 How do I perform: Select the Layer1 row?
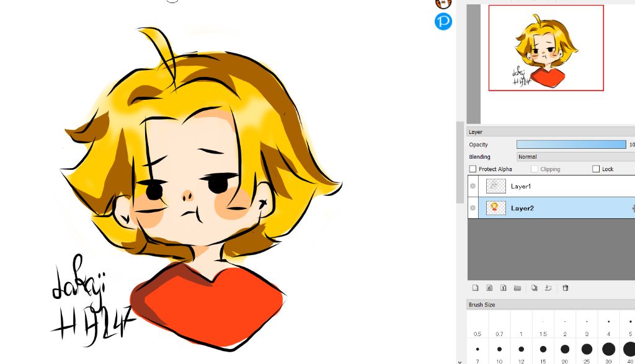point(551,186)
